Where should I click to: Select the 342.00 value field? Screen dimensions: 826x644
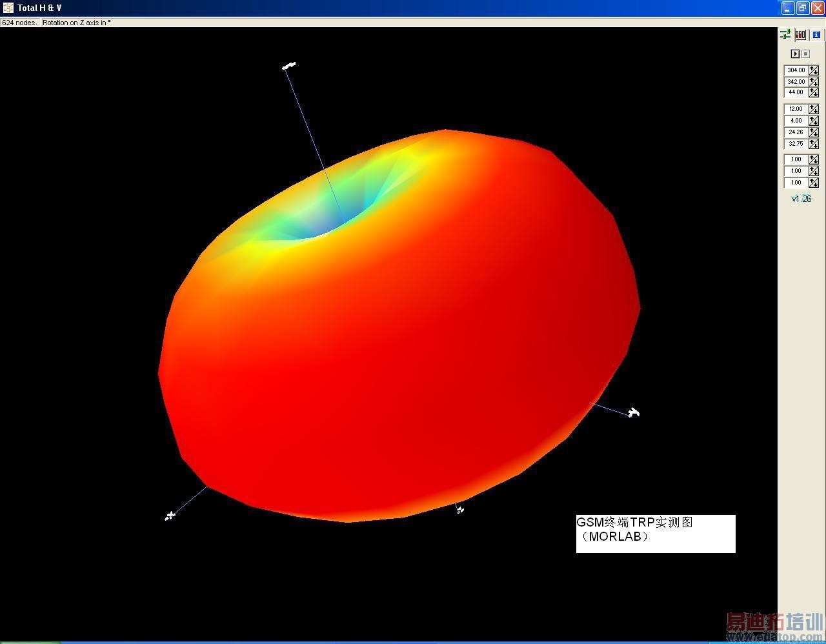(796, 82)
